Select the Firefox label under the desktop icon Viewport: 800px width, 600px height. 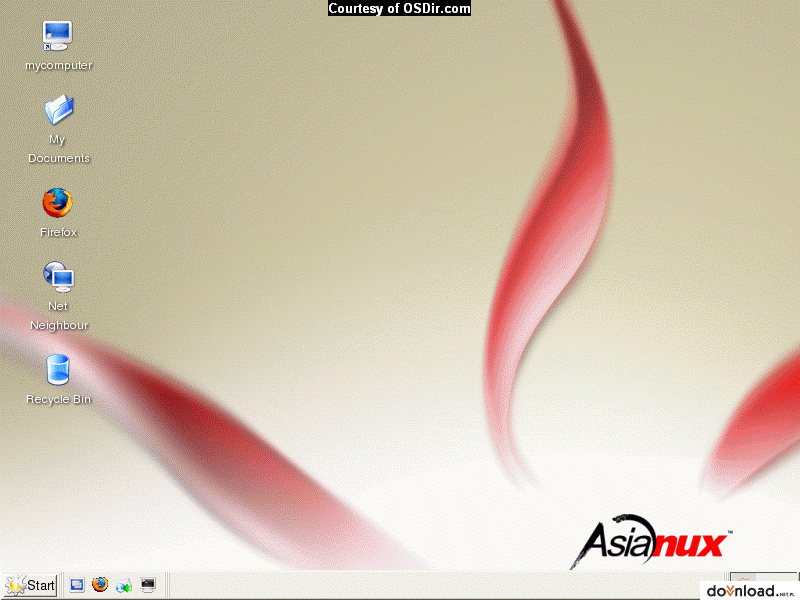[58, 232]
